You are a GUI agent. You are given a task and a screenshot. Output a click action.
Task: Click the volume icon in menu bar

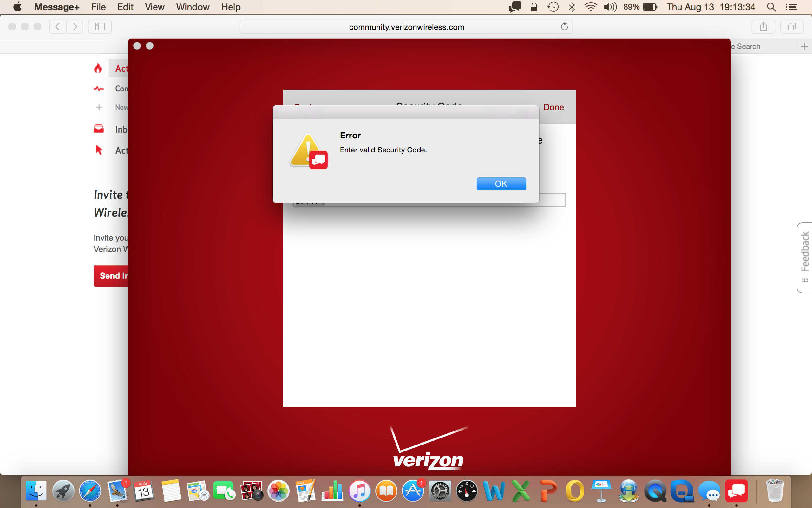click(x=610, y=7)
